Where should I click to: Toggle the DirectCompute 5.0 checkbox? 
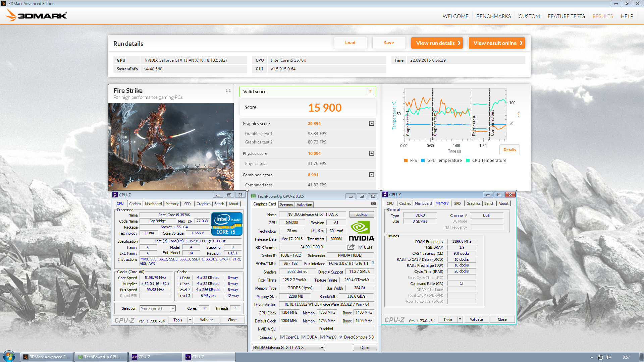341,337
